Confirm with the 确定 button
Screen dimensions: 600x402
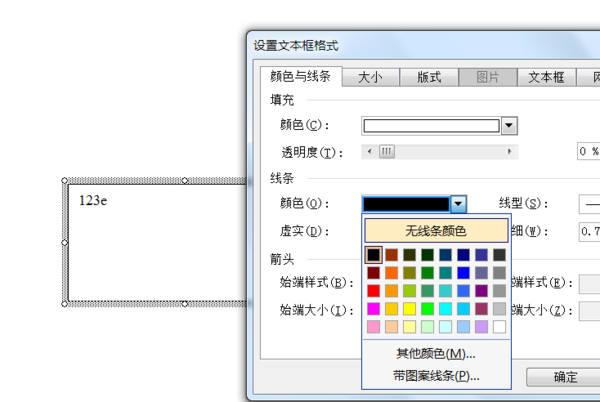click(564, 377)
